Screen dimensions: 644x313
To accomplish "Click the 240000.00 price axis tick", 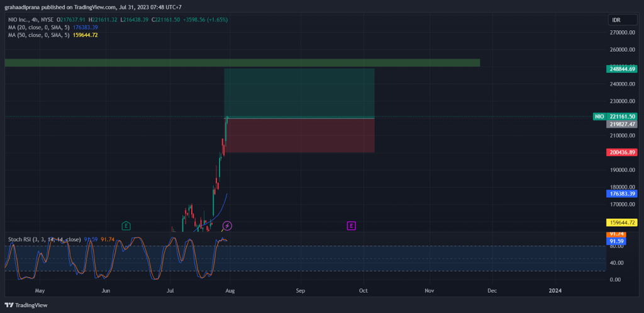I will tap(623, 84).
